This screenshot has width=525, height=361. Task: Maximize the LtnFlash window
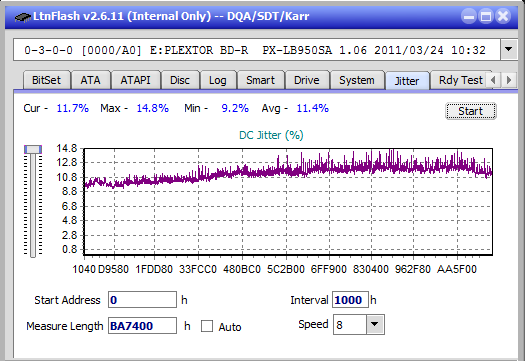pos(486,16)
